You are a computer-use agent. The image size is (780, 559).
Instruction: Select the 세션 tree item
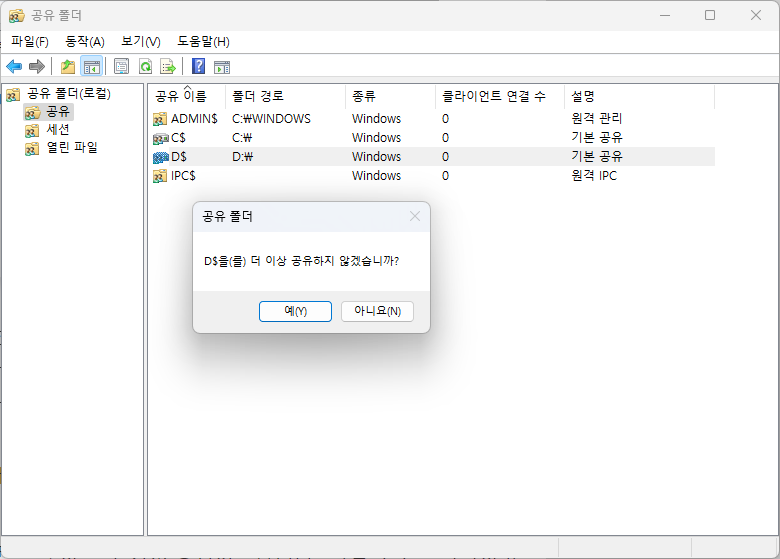click(58, 130)
